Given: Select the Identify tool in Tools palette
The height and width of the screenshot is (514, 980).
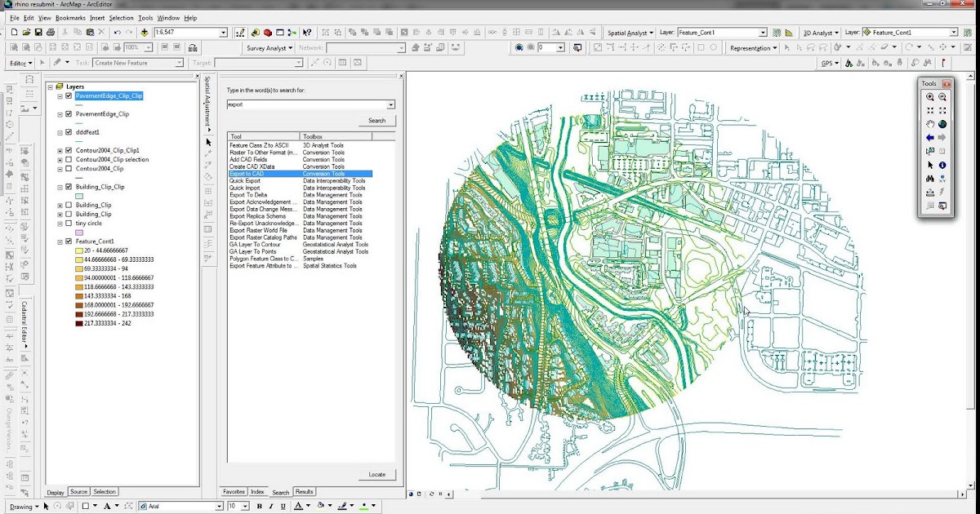Looking at the screenshot, I should click(x=942, y=165).
